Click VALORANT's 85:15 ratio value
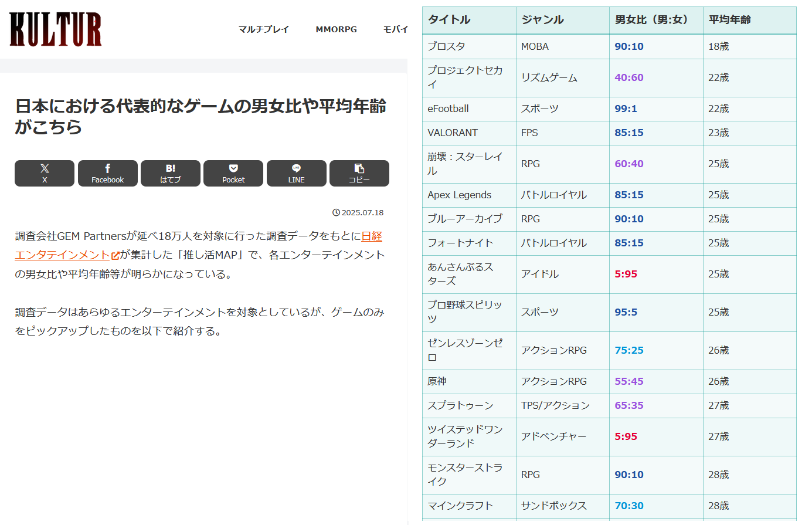Image resolution: width=812 pixels, height=525 pixels. pyautogui.click(x=629, y=133)
